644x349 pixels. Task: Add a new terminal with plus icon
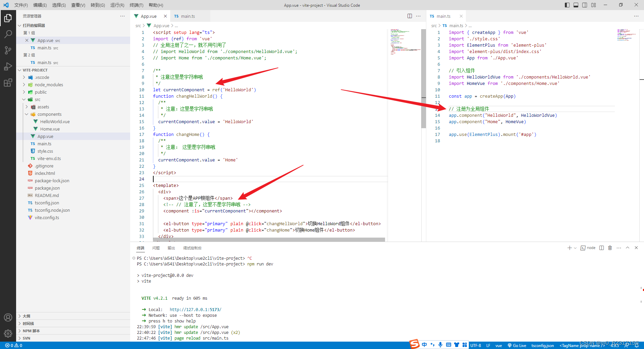[x=569, y=248]
